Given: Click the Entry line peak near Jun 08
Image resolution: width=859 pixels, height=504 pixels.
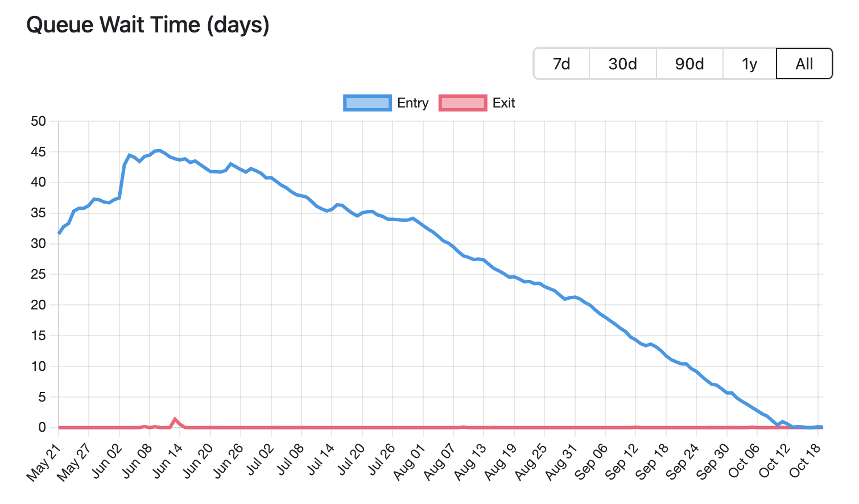Looking at the screenshot, I should 159,150.
